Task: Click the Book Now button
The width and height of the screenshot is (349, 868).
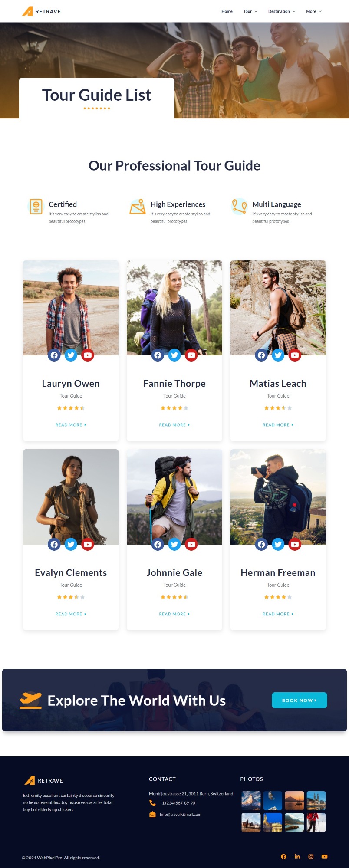Action: click(x=300, y=700)
